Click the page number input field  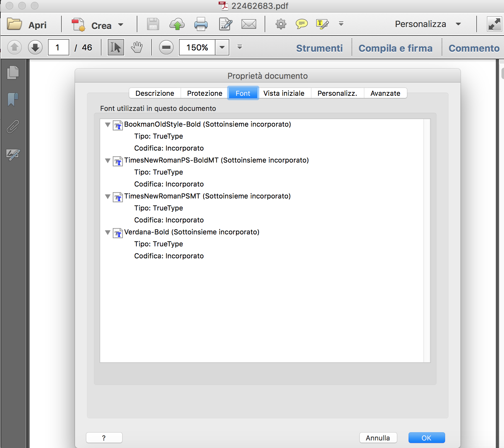point(59,48)
